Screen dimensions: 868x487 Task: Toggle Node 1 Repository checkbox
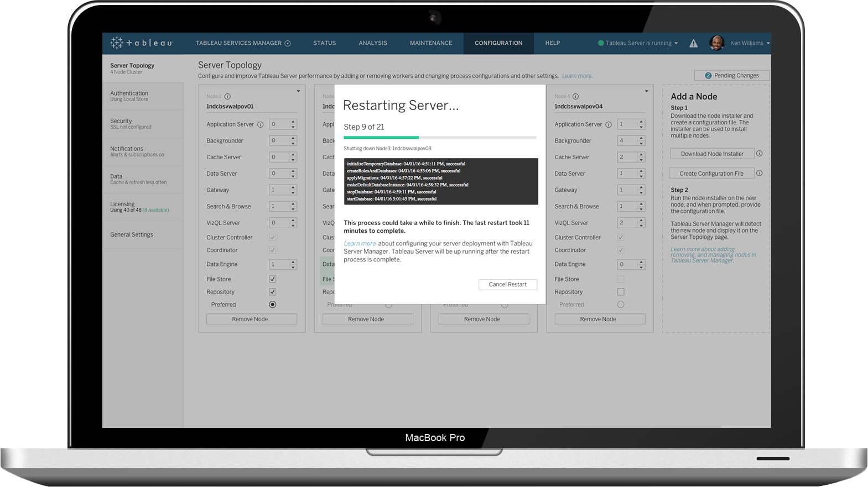(x=273, y=292)
